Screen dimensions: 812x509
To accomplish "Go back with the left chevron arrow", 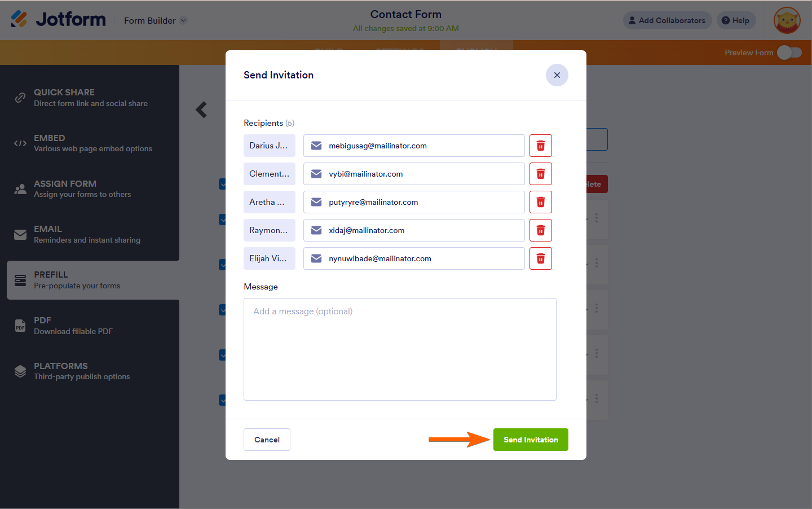I will tap(201, 109).
